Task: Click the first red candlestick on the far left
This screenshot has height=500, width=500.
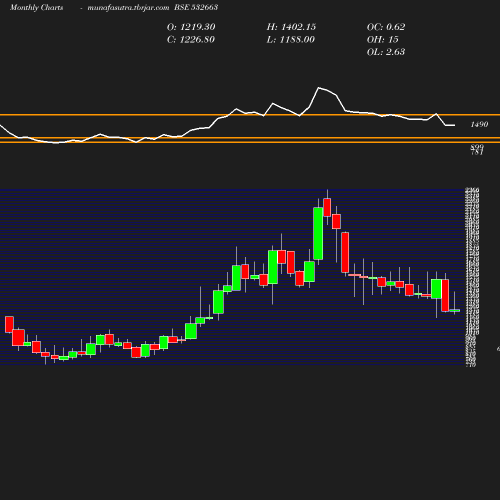Action: [x=9, y=324]
